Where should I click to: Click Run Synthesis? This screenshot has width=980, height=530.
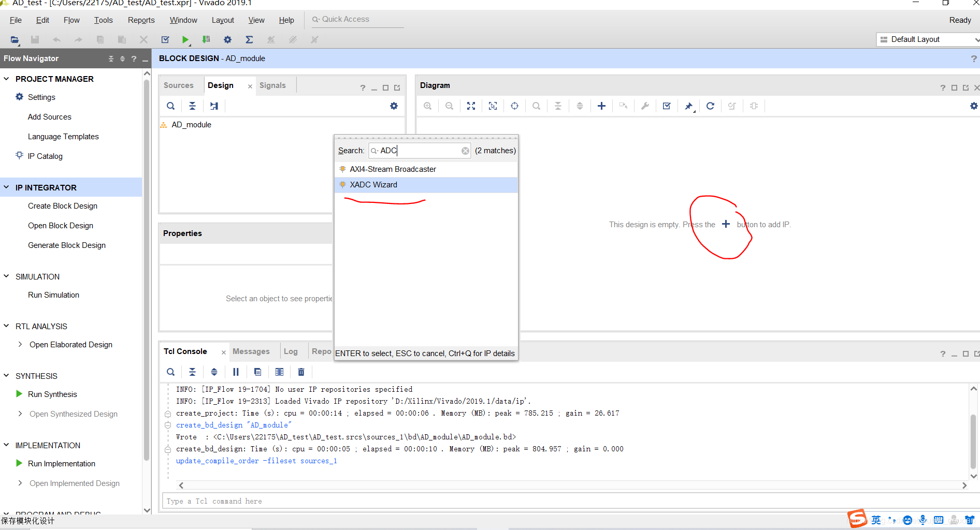52,394
